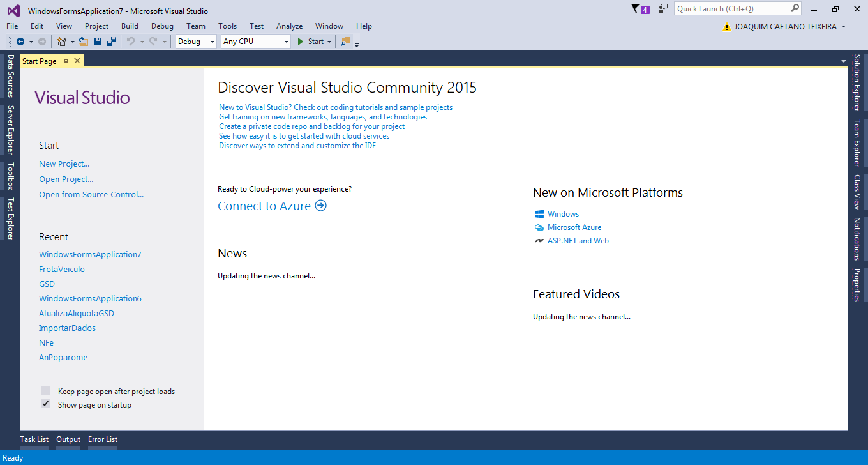Check Keep page open after project loads
Viewport: 868px width, 465px height.
(x=45, y=391)
